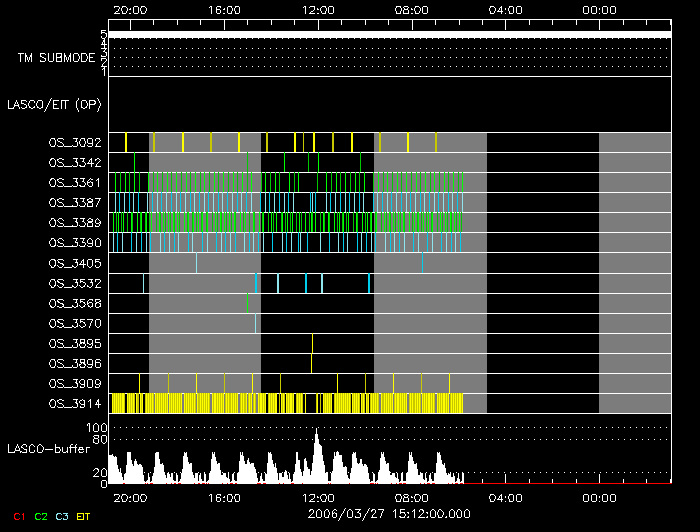Click the yellow marker in OS_3895 row
This screenshot has width=700, height=532.
point(312,343)
